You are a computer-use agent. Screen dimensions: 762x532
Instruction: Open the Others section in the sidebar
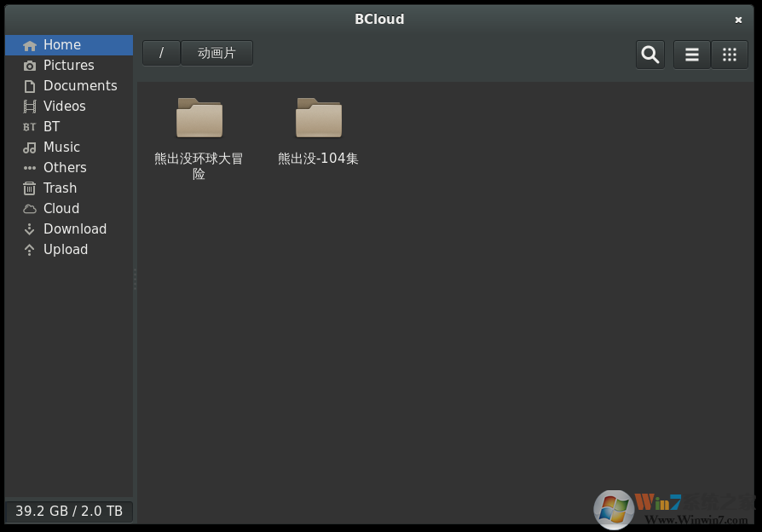(65, 167)
